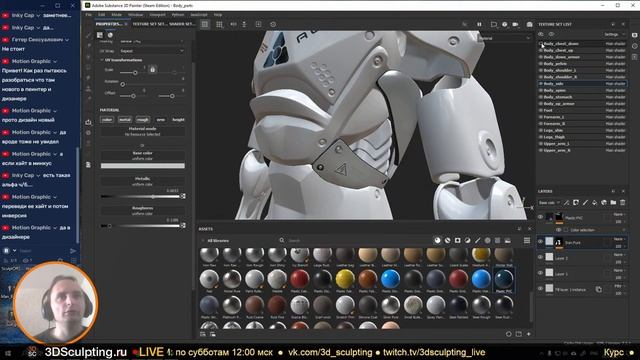
Task: Toggle the height channel button
Action: pyautogui.click(x=178, y=120)
